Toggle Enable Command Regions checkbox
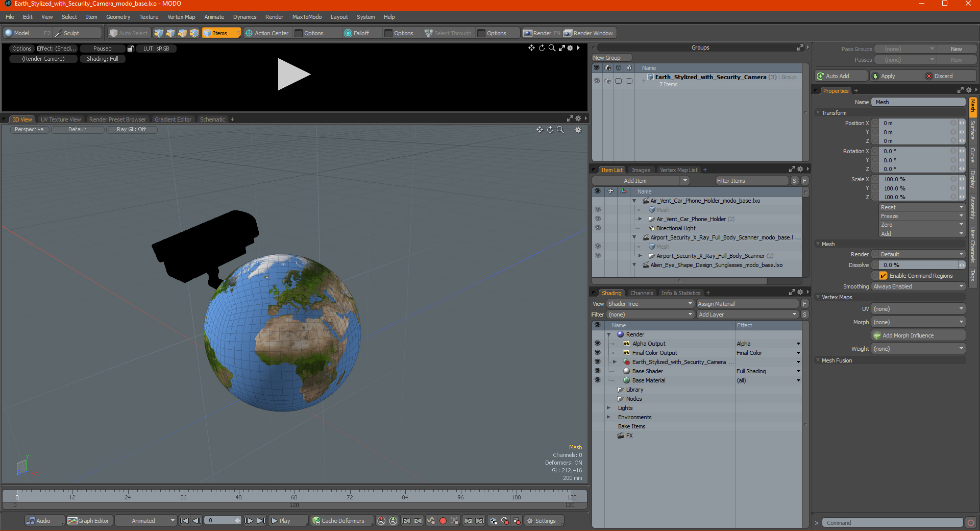This screenshot has height=531, width=980. pos(883,276)
